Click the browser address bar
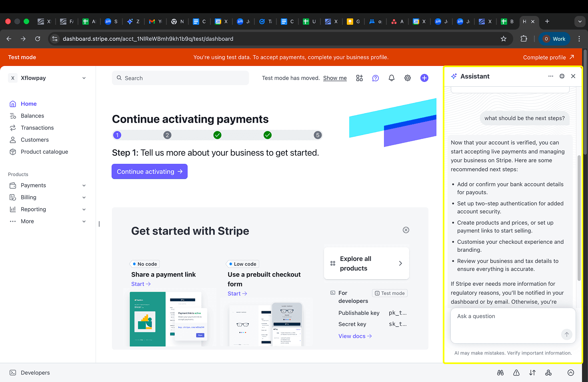588x382 pixels. click(280, 39)
